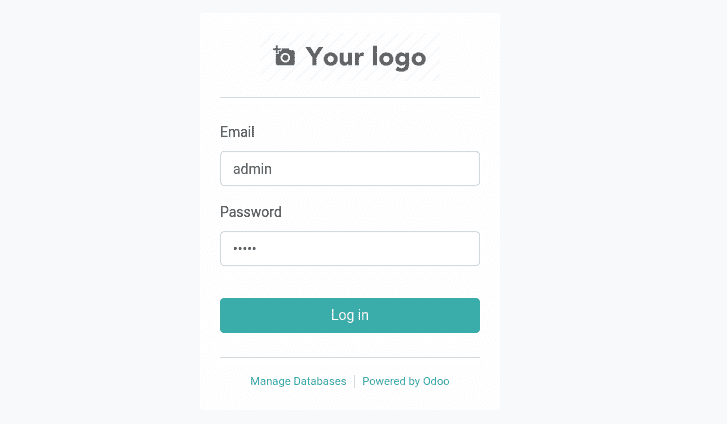Click the horizontal line below the logo
Image resolution: width=727 pixels, height=424 pixels.
[350, 97]
